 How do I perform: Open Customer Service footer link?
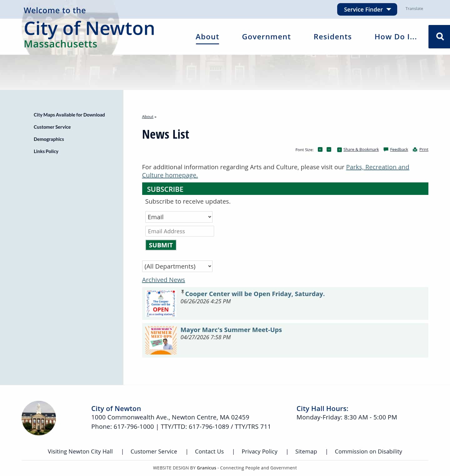(x=154, y=452)
